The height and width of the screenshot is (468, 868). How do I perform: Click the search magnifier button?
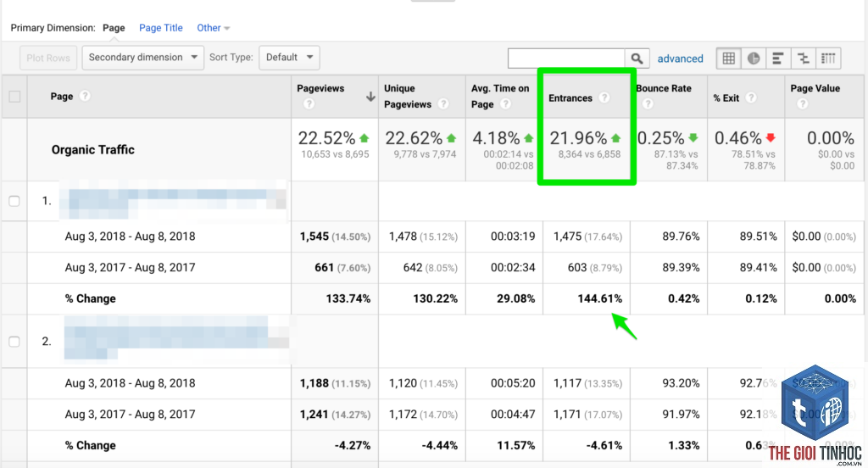(x=637, y=58)
